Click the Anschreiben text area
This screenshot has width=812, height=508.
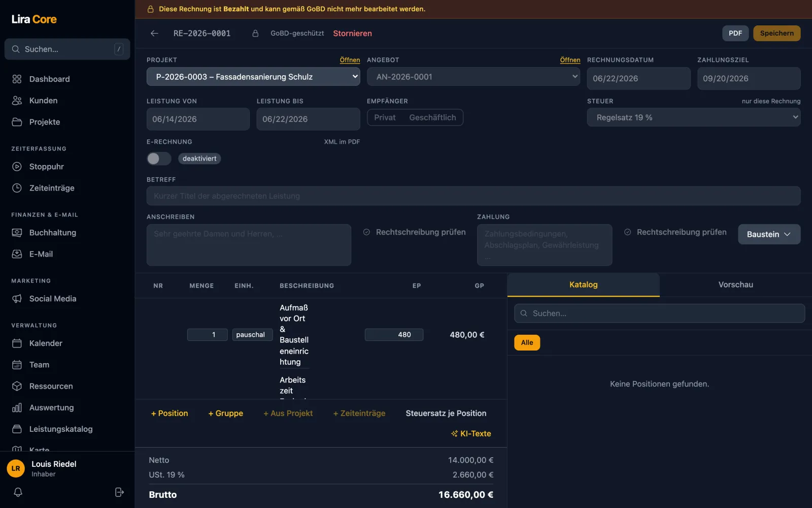(x=249, y=245)
